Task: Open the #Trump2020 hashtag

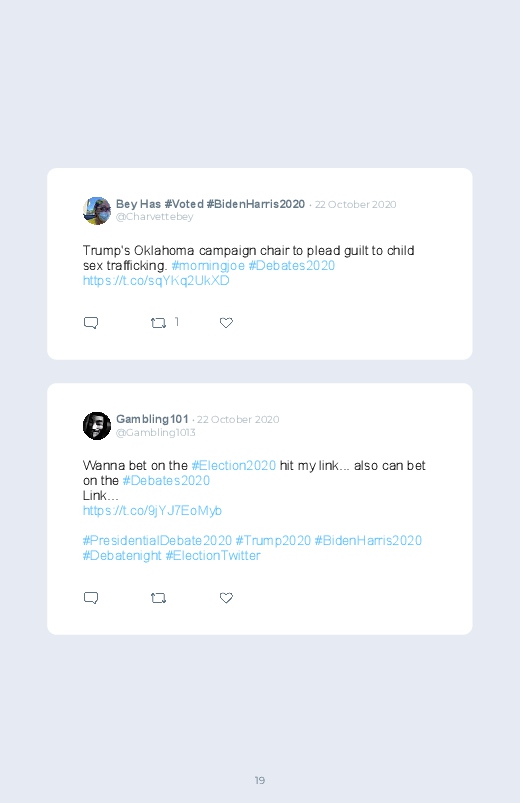Action: [273, 541]
